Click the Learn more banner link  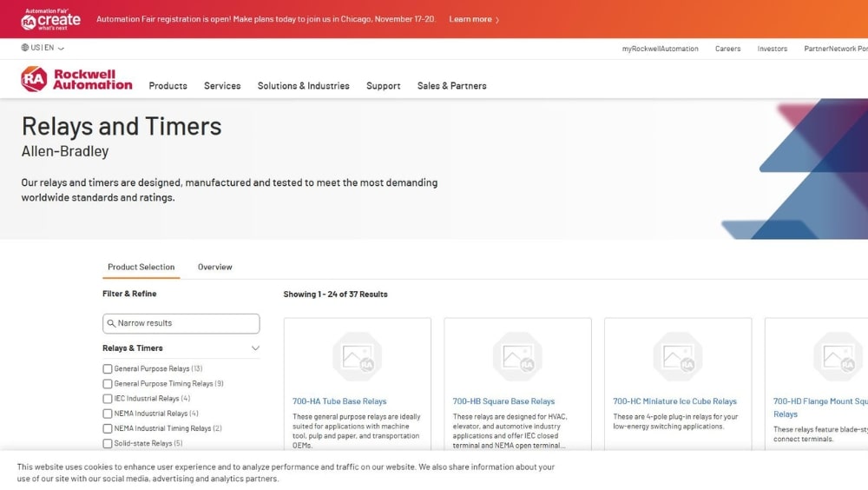click(x=474, y=19)
